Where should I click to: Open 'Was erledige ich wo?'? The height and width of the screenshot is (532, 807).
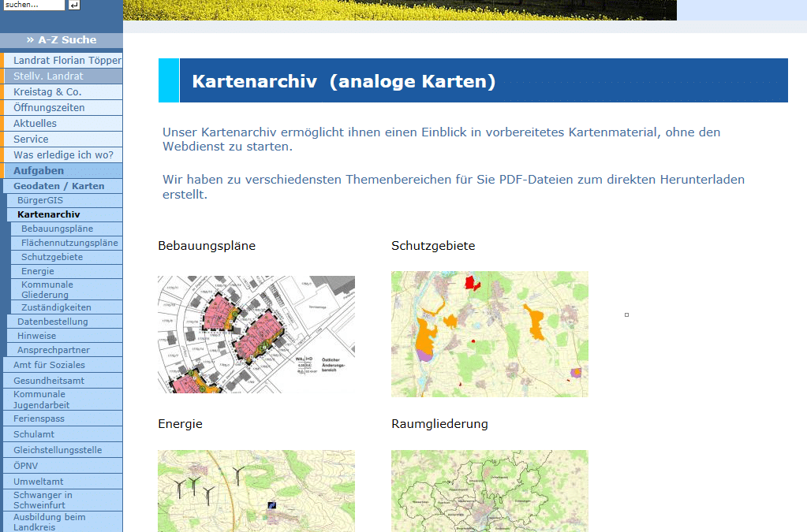63,154
